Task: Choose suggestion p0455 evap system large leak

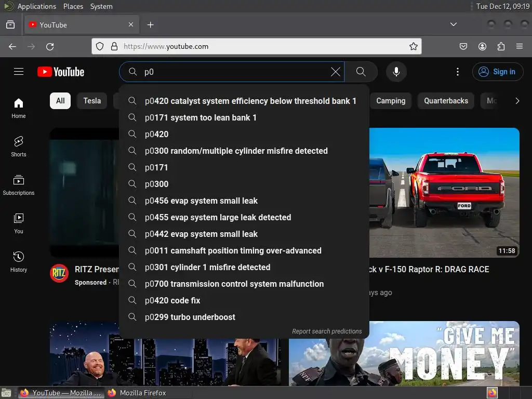Action: pos(244,217)
